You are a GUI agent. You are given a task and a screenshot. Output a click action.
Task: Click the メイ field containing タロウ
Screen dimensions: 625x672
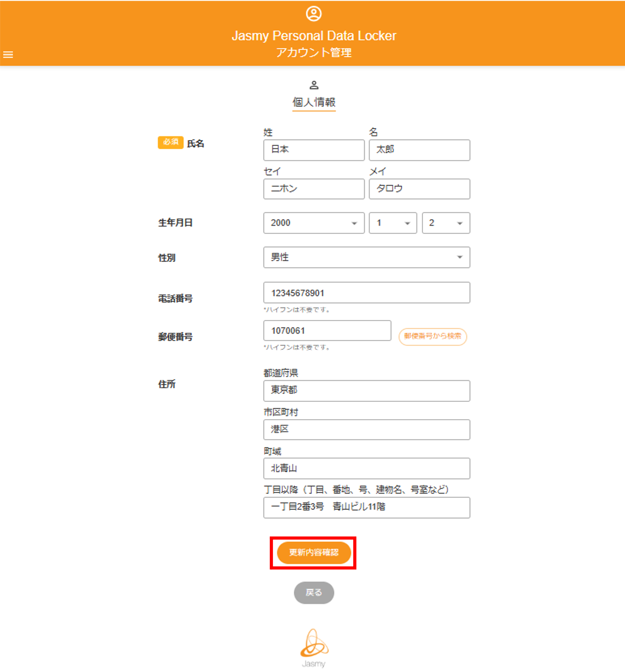[x=419, y=189]
